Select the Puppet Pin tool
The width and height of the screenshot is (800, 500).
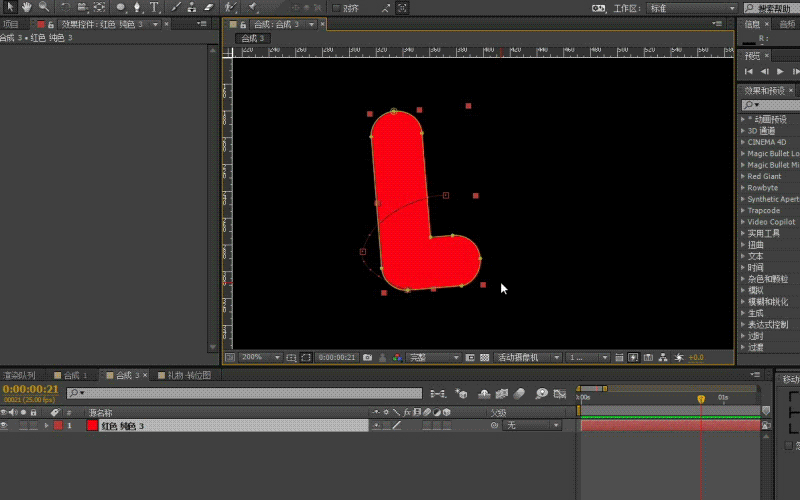[x=254, y=7]
